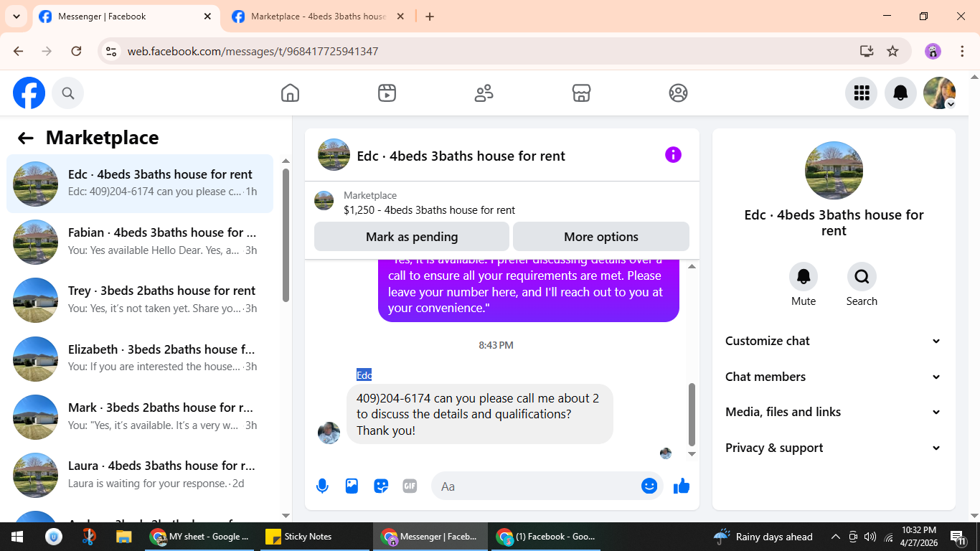The width and height of the screenshot is (980, 551).
Task: Open Elizabeth's 3beds 2baths chat
Action: point(140,359)
